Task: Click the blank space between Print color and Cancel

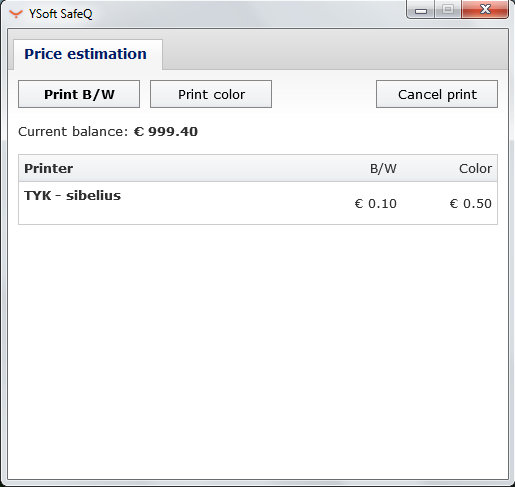Action: point(324,94)
